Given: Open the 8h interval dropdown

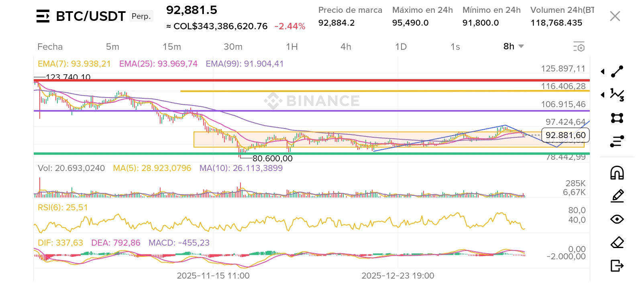Looking at the screenshot, I should 514,47.
